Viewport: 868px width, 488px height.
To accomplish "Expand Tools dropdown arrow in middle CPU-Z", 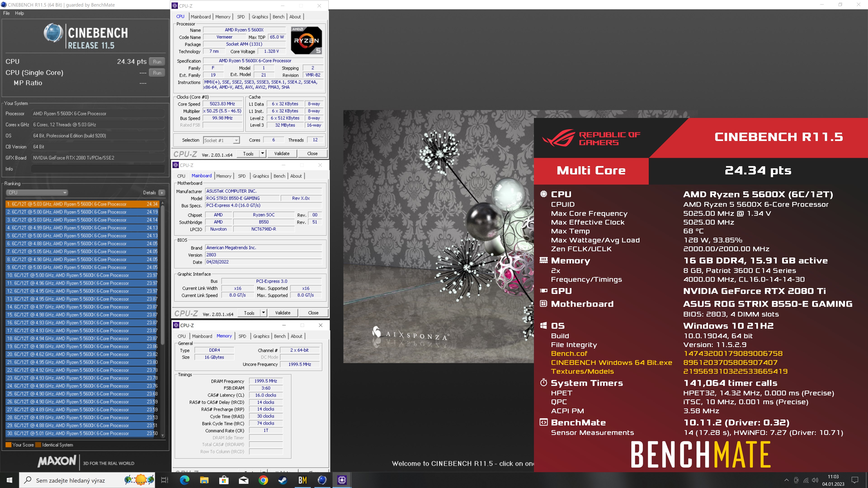I will [264, 313].
